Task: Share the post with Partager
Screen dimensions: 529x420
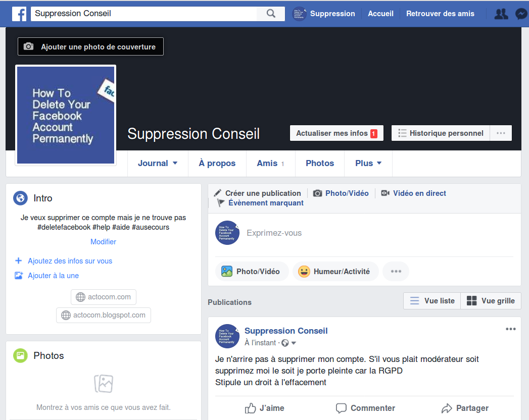Action: [465, 408]
